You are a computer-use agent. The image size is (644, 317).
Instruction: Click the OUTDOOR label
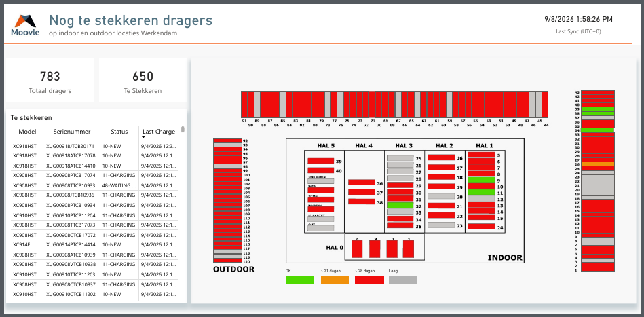[233, 269]
